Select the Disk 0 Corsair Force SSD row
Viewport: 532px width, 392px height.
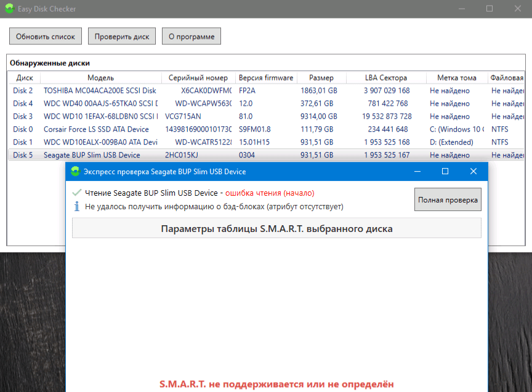(99, 129)
